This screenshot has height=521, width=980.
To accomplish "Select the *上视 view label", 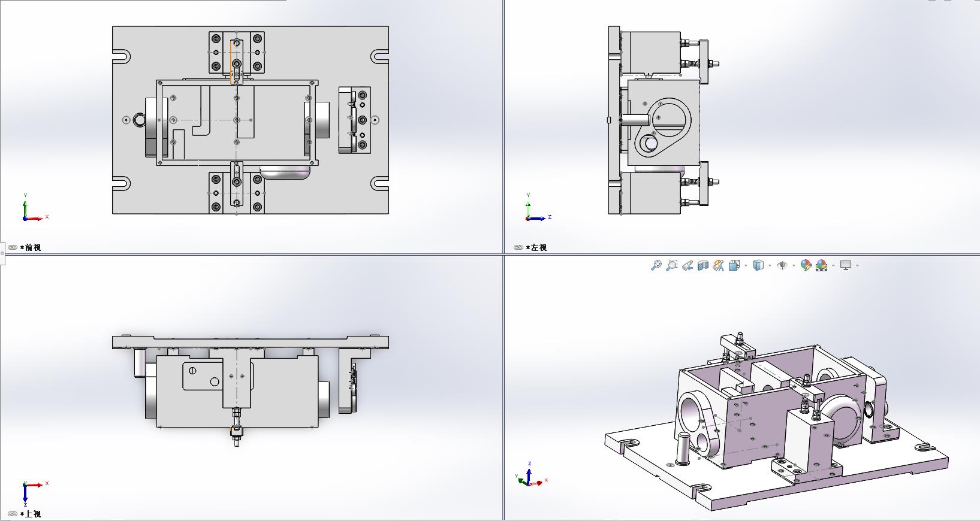I will (31, 514).
